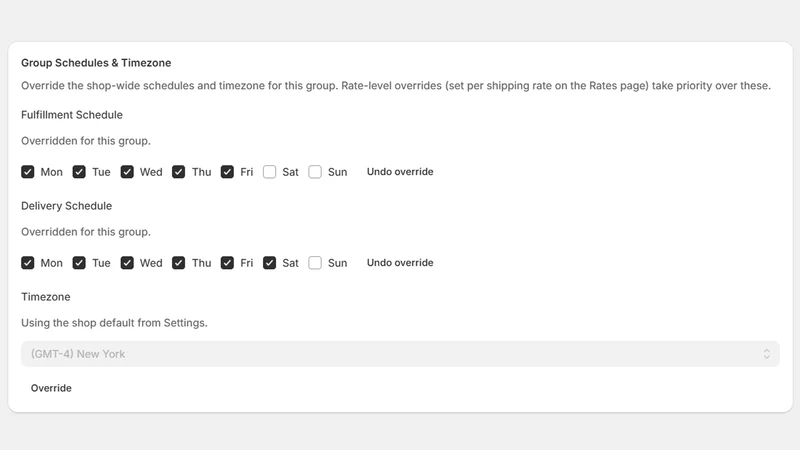Click the 'Fulfillment Schedule' heading text
800x450 pixels.
(x=72, y=115)
